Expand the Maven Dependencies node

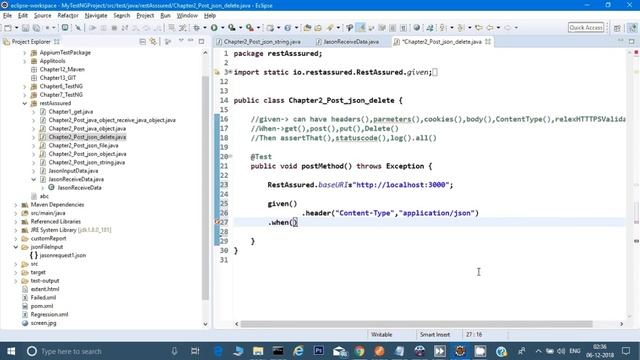pyautogui.click(x=16, y=204)
